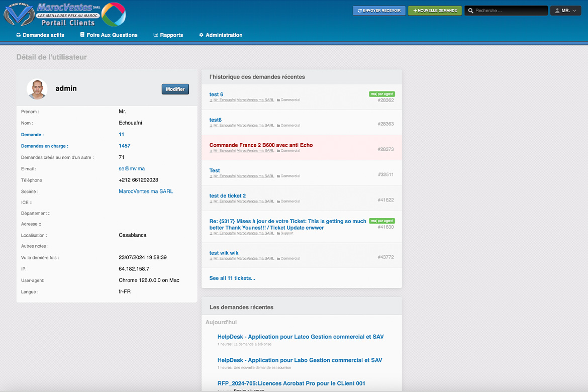The image size is (588, 392).
Task: Open 'HelpDesk - Application pour Latco' request
Action: pos(301,337)
